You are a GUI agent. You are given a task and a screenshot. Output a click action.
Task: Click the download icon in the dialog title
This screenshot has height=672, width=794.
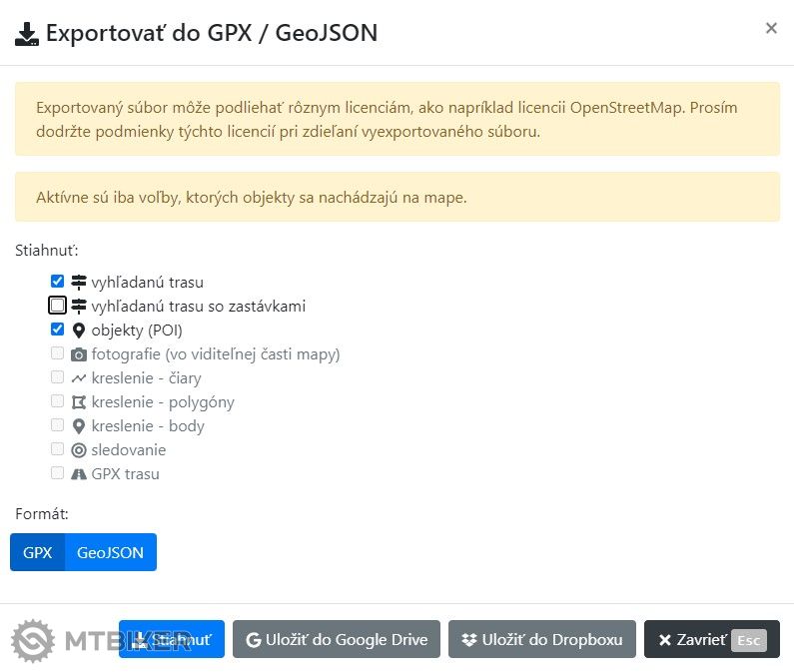point(27,34)
